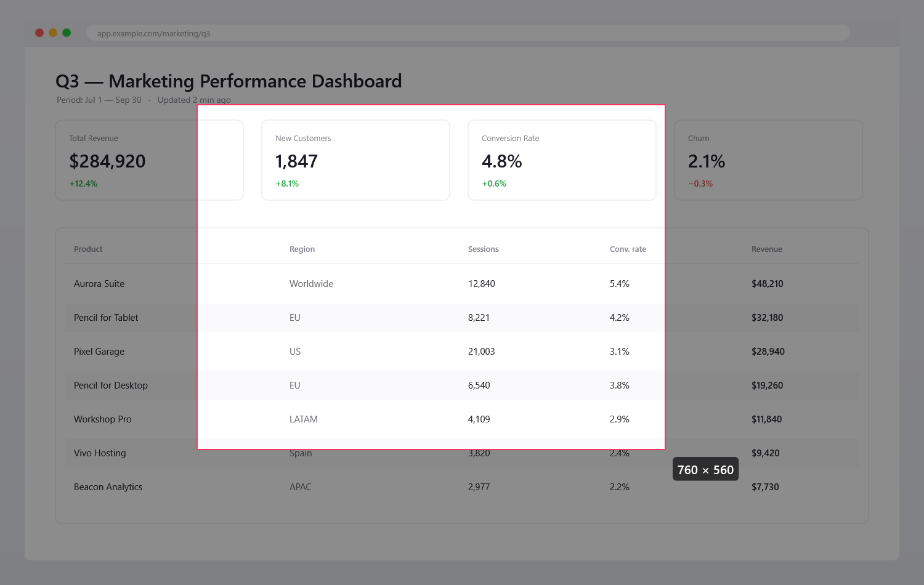Click the Pencil for Desktop product name
924x585 pixels.
point(111,385)
